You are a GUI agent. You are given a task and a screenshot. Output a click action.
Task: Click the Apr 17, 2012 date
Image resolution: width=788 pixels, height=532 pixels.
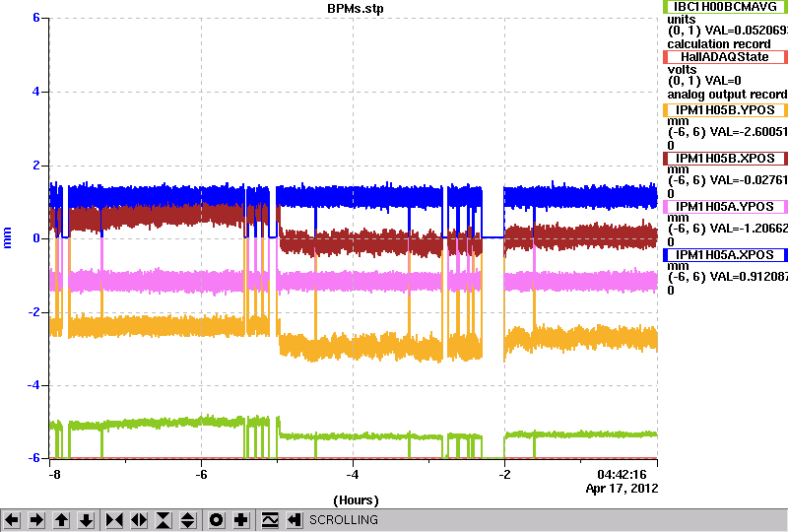622,489
